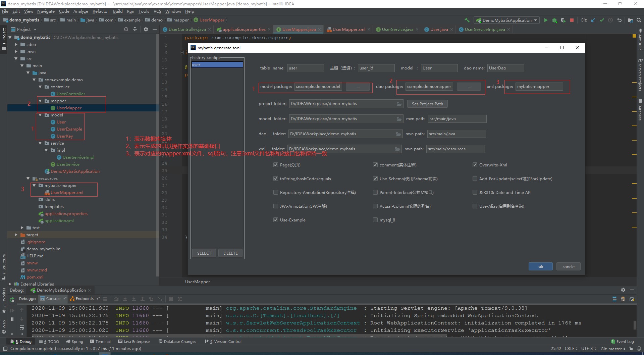This screenshot has width=644, height=355.
Task: Open UserMapper.xml in the project tree
Action: tap(67, 192)
